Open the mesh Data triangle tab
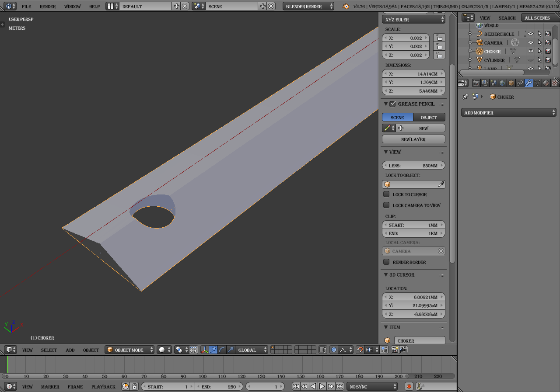 point(537,83)
